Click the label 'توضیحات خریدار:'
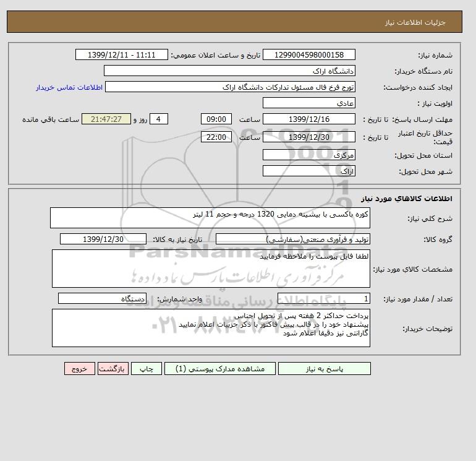 pyautogui.click(x=427, y=329)
